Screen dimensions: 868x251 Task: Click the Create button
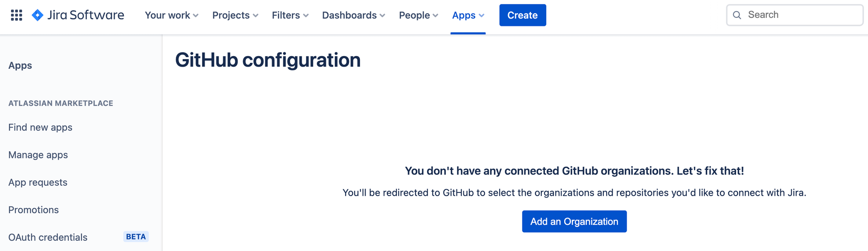click(x=523, y=15)
